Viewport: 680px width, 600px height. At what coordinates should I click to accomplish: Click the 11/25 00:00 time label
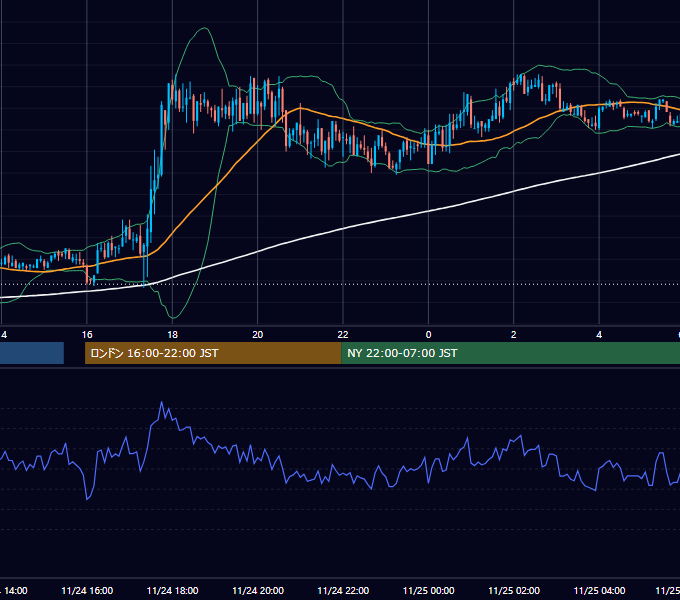click(x=428, y=590)
